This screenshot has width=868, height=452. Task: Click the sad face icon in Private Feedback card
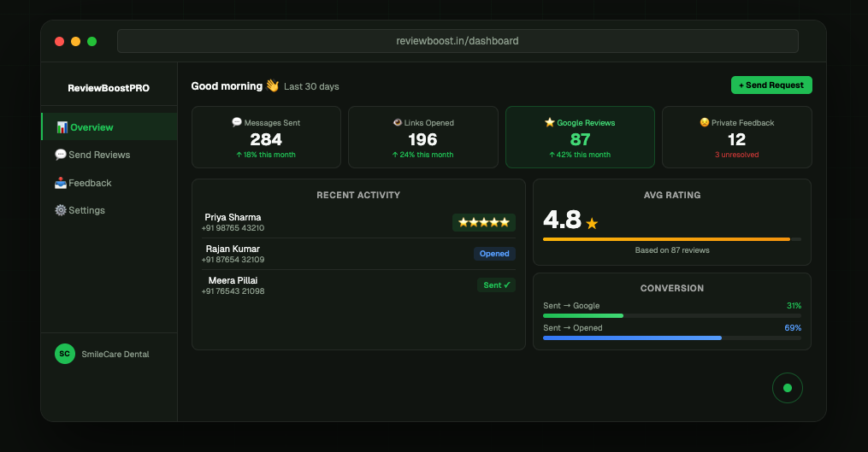coord(704,122)
